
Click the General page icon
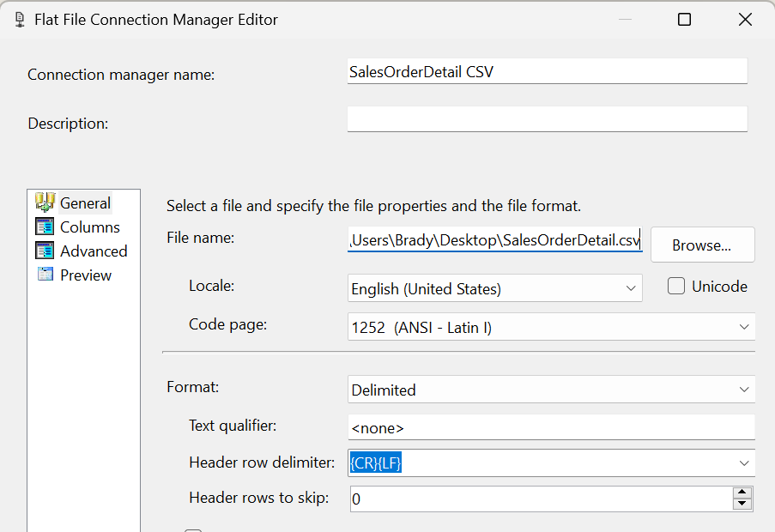point(45,203)
